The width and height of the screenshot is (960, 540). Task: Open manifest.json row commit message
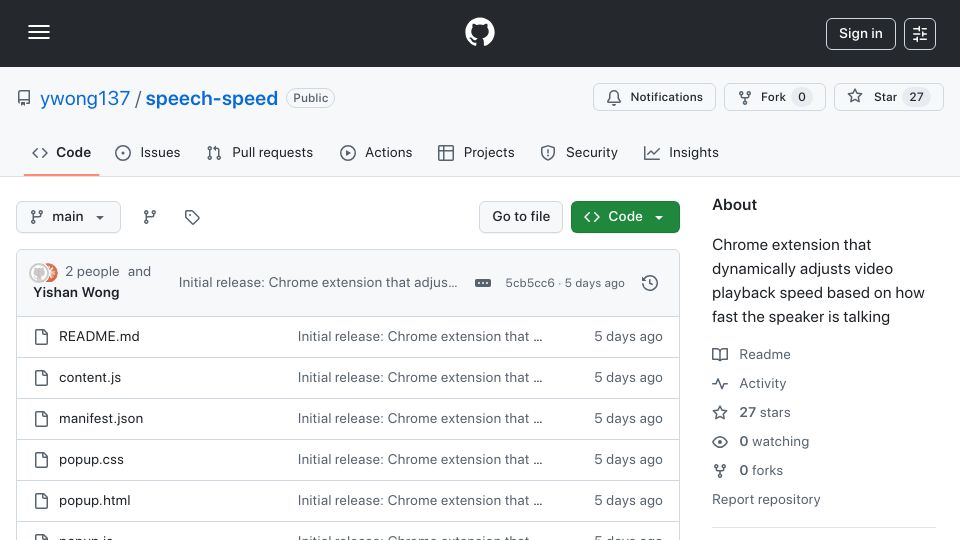point(420,418)
